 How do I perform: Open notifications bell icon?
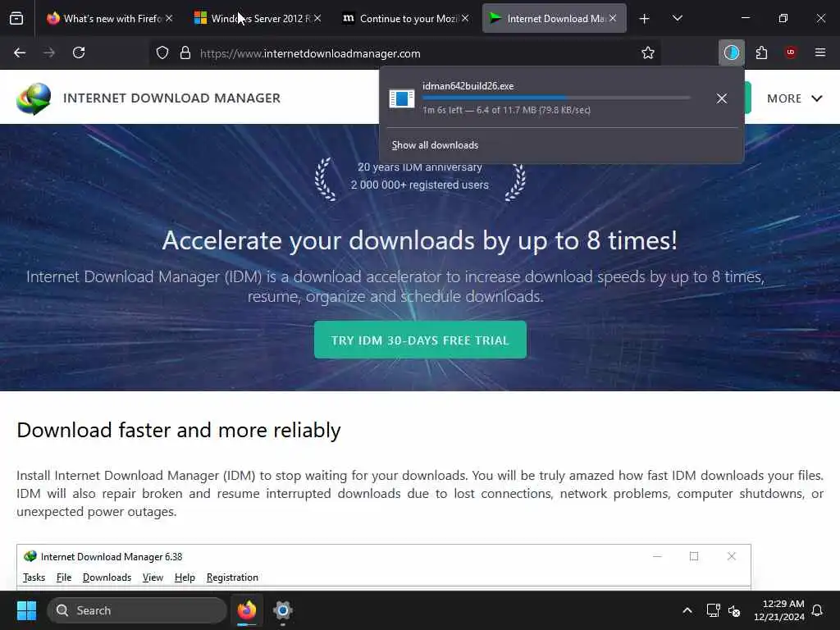818,610
